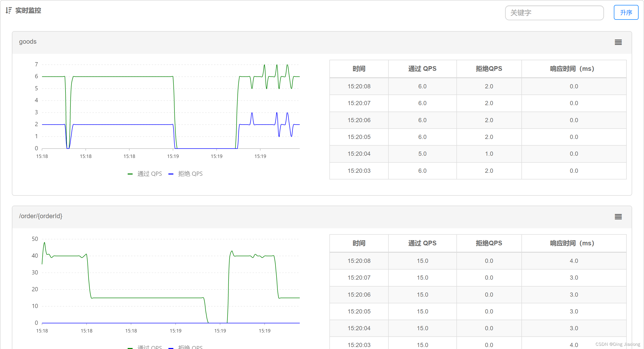Click 拒绝QPS header in order table
The width and height of the screenshot is (644, 349).
489,243
